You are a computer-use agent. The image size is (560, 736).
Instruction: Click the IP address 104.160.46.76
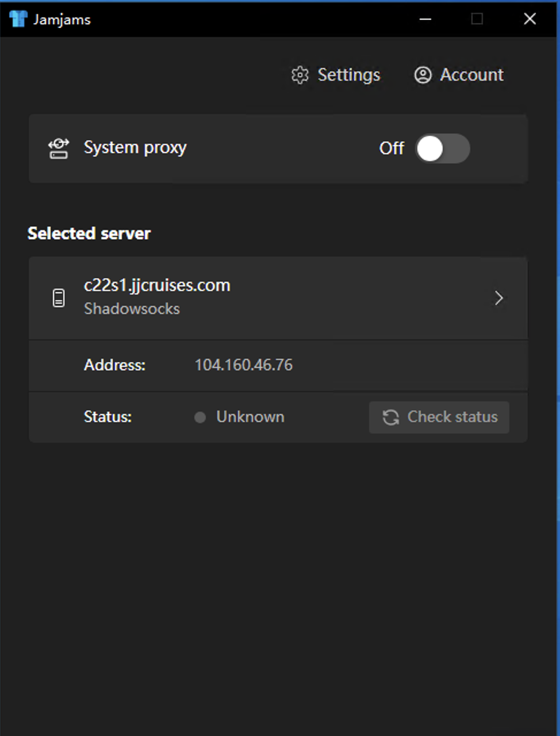coord(243,365)
